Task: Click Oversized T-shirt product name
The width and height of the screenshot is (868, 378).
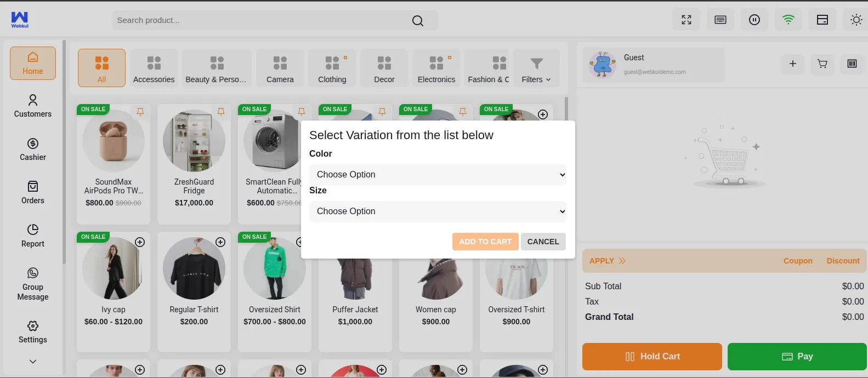Action: point(517,310)
